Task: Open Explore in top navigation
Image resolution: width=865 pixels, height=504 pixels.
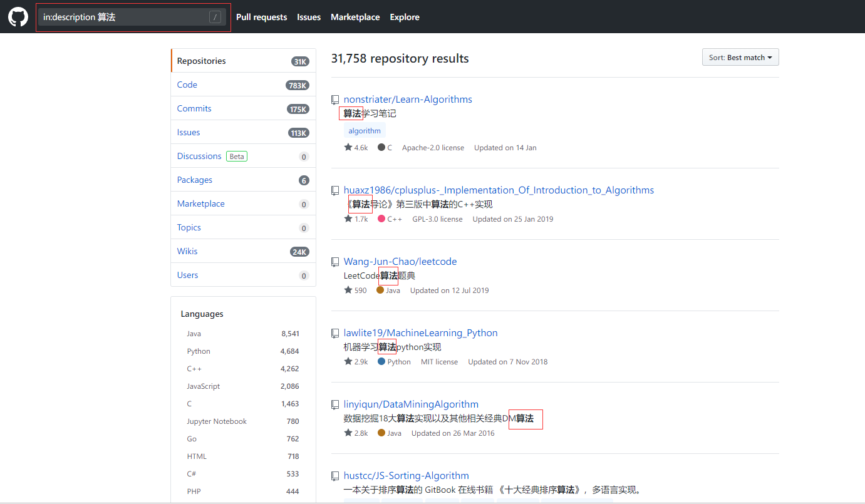Action: [x=405, y=17]
